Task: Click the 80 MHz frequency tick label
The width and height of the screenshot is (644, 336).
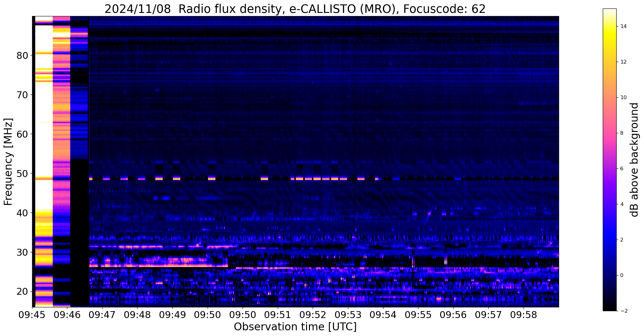Action: click(22, 56)
